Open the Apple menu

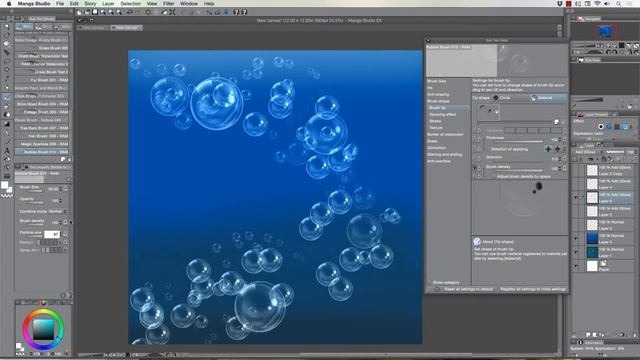9,3
